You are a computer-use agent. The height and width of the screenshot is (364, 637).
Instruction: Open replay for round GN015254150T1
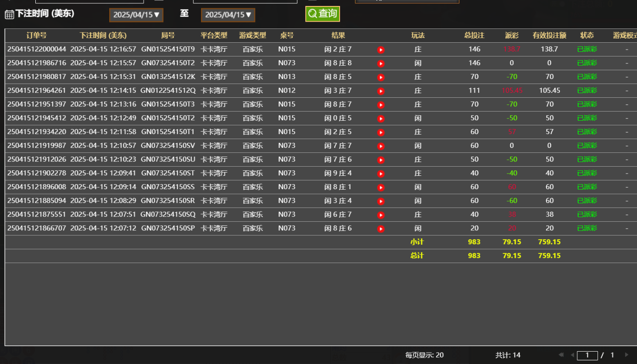[380, 132]
